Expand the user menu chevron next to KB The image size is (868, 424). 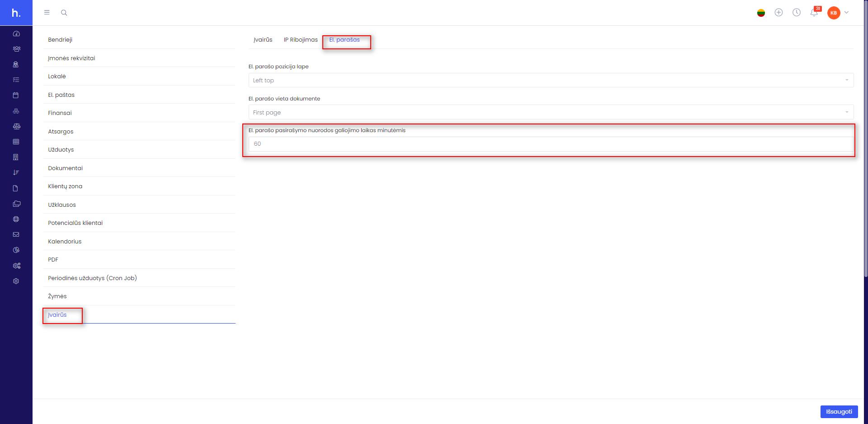click(x=847, y=13)
